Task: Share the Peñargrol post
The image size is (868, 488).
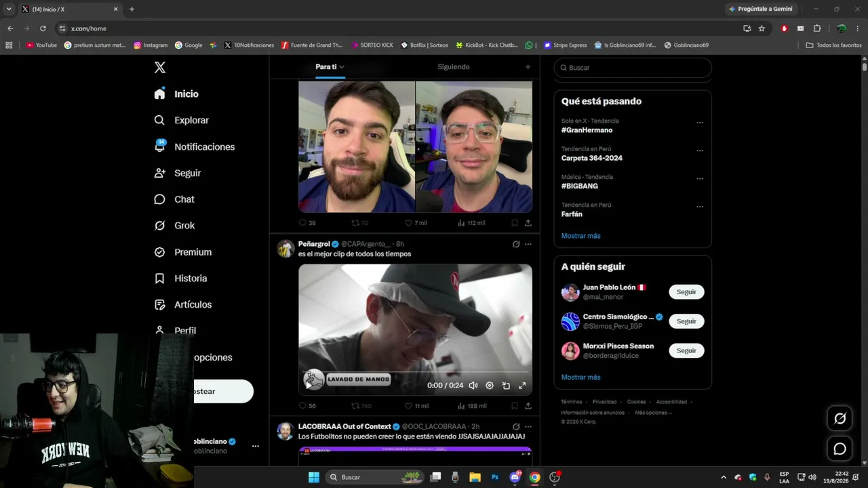Action: point(528,406)
